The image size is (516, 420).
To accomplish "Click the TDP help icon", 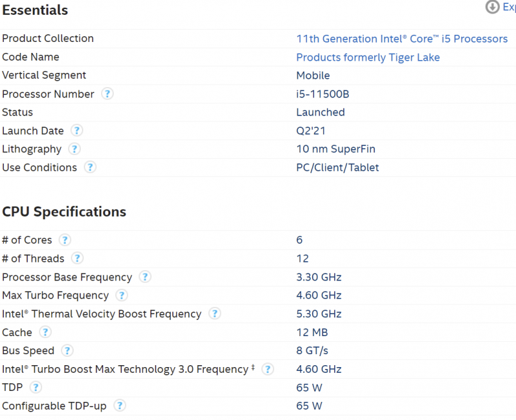I will click(36, 388).
